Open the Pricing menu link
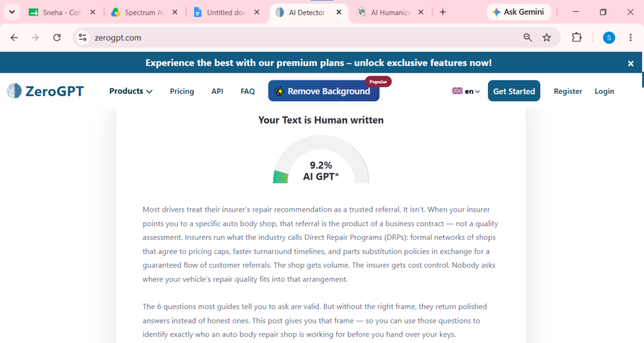The width and height of the screenshot is (644, 343). pyautogui.click(x=182, y=91)
